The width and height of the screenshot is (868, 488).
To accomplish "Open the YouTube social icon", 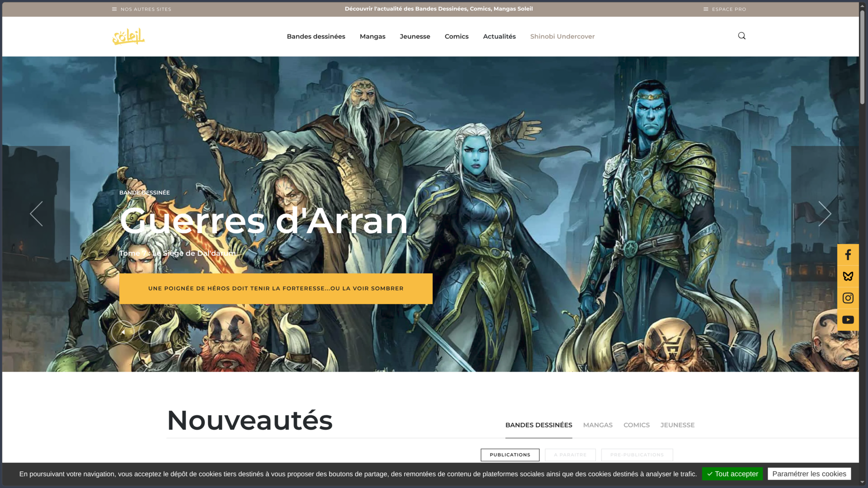I will tap(848, 320).
